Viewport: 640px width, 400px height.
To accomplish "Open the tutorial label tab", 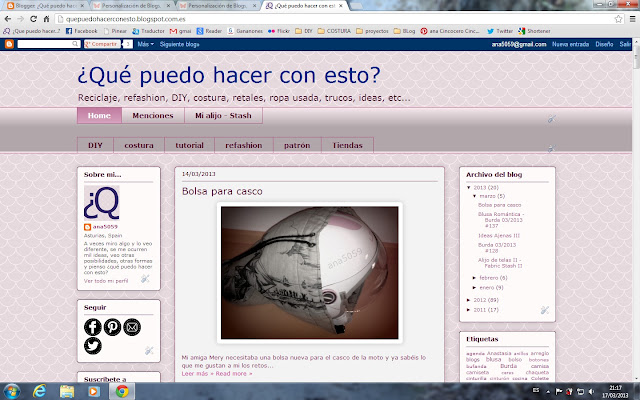I will (x=189, y=145).
